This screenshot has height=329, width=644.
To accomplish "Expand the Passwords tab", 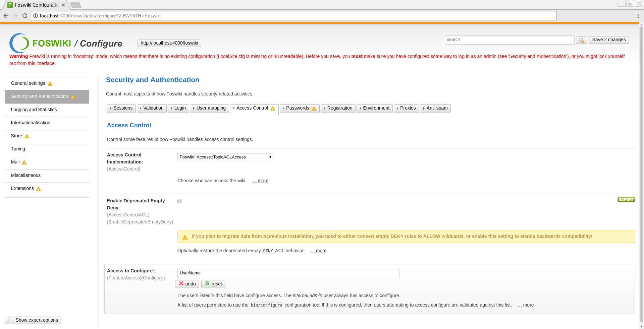I will pos(300,108).
